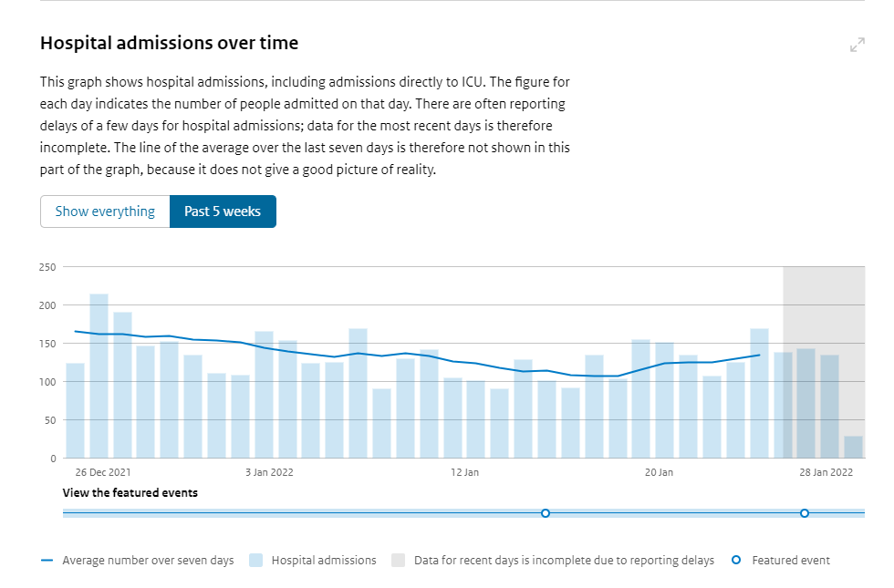Click the 'Hospital admissions over time' heading

coord(169,44)
